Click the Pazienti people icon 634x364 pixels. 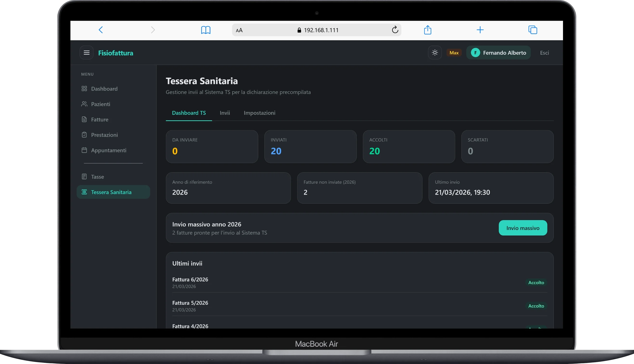pos(84,104)
